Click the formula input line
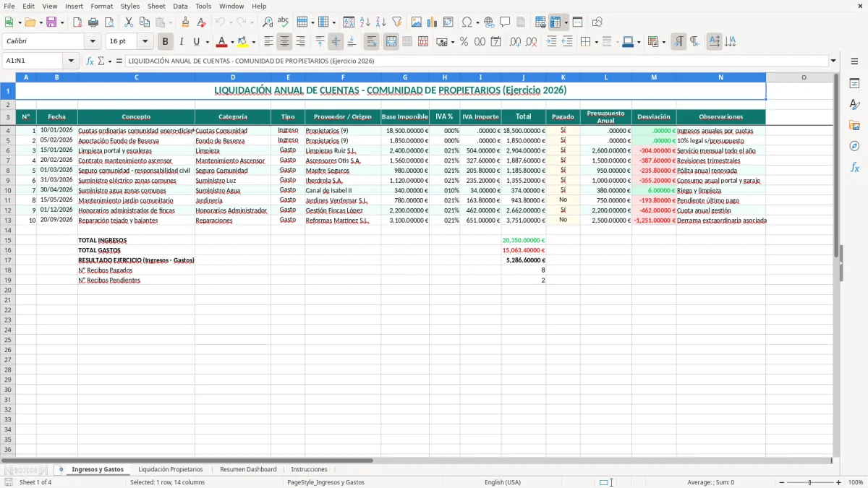 coord(477,61)
